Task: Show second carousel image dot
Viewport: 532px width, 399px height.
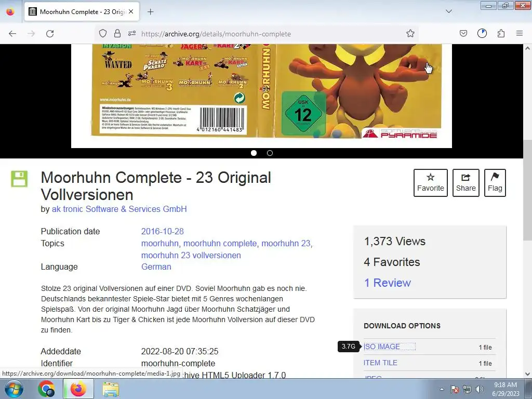Action: tap(270, 153)
